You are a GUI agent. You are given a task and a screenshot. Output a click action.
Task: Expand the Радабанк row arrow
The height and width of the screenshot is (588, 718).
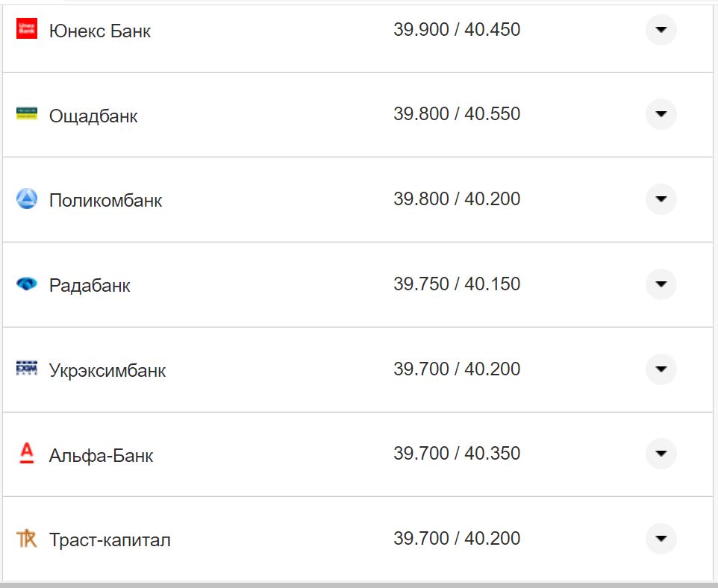(661, 284)
